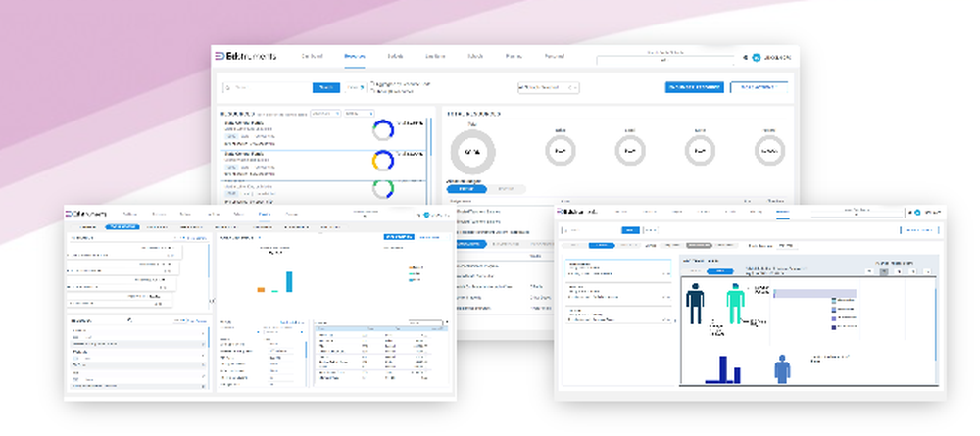The height and width of the screenshot is (436, 980).
Task: Open the dropdown between the search bar and blue buttons
Action: point(548,88)
